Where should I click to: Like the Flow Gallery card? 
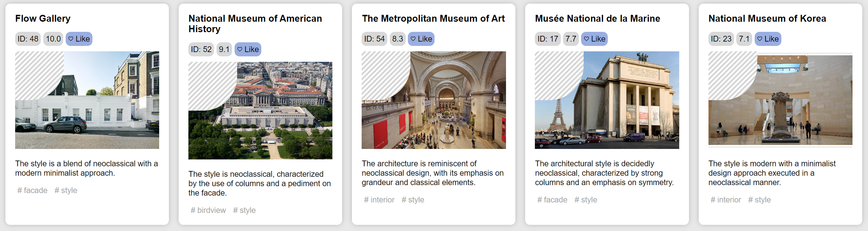[79, 39]
